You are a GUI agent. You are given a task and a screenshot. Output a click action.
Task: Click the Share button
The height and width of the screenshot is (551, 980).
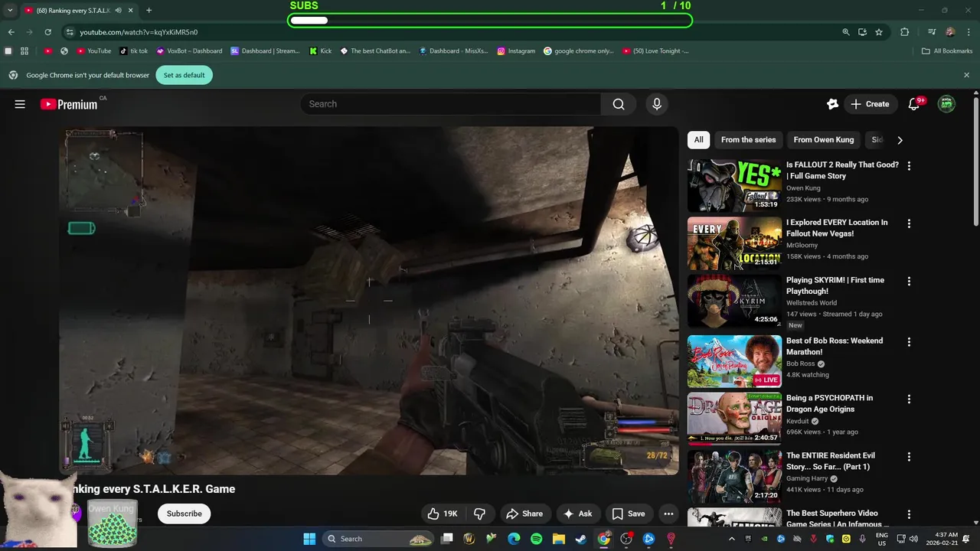tap(524, 514)
